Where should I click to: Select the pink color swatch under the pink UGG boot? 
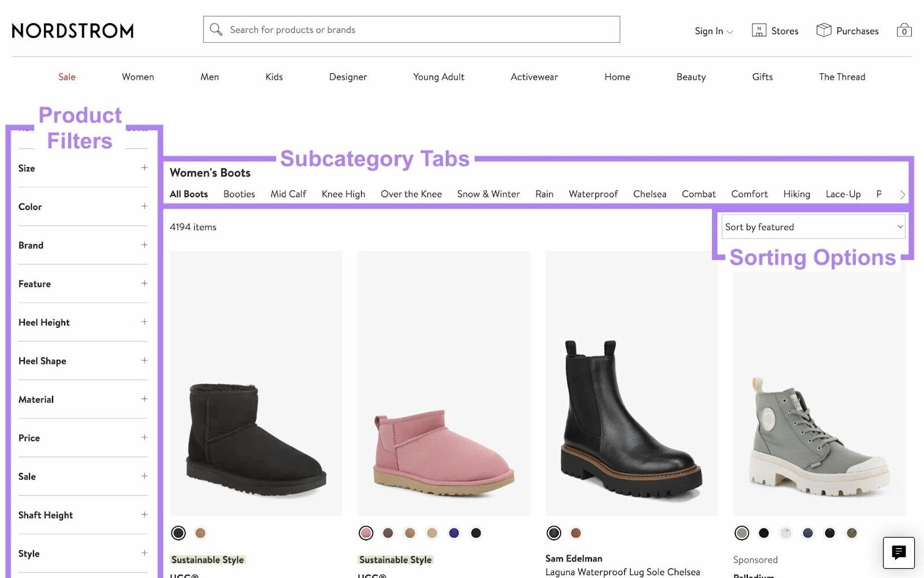(x=367, y=532)
